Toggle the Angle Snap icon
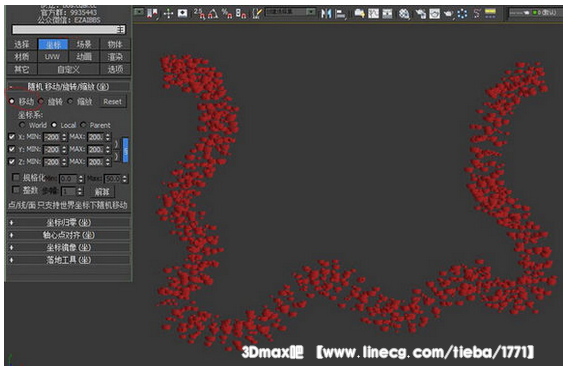Image resolution: width=563 pixels, height=369 pixels. 213,14
